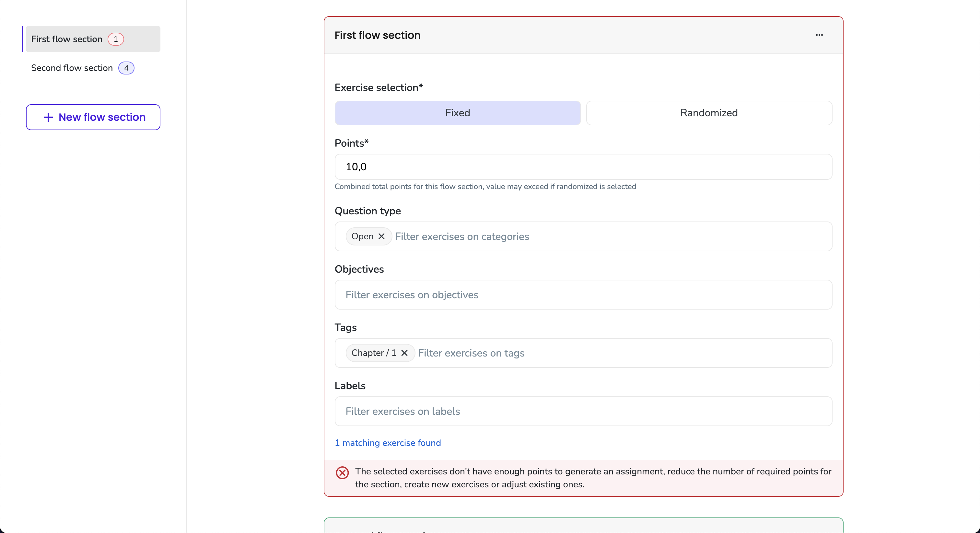980x533 pixels.
Task: Open the Tags filter field
Action: (583, 353)
